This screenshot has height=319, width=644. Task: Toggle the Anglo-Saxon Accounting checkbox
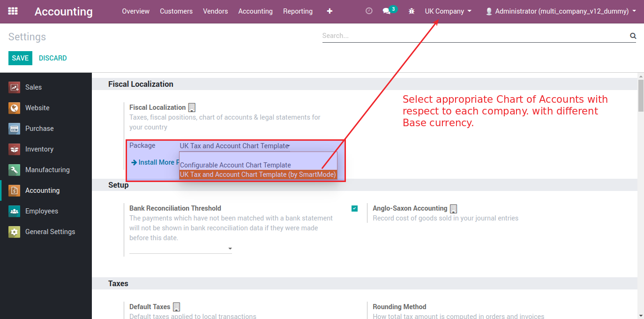pos(355,208)
